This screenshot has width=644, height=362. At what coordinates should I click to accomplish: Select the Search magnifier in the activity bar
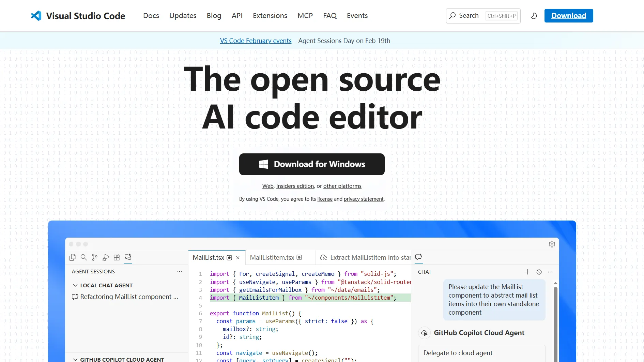tap(84, 257)
